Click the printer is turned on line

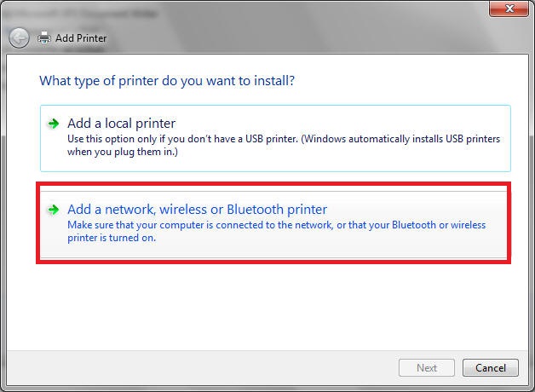click(x=112, y=238)
